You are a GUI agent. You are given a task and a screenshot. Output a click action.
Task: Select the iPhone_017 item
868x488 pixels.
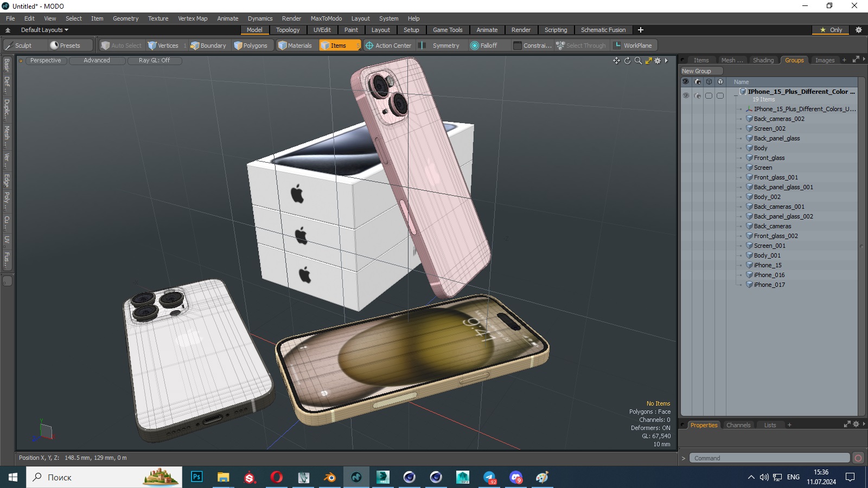point(769,285)
